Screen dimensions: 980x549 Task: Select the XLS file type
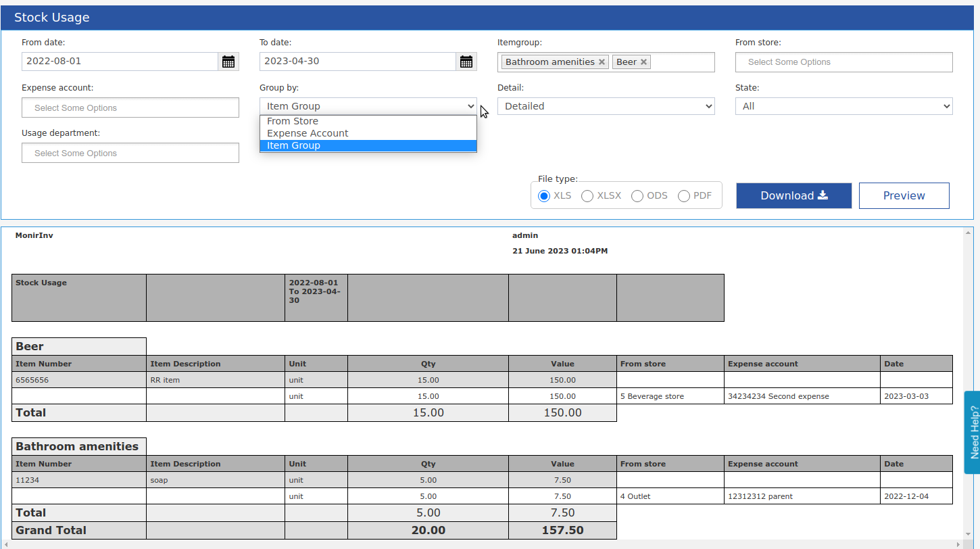click(x=544, y=196)
